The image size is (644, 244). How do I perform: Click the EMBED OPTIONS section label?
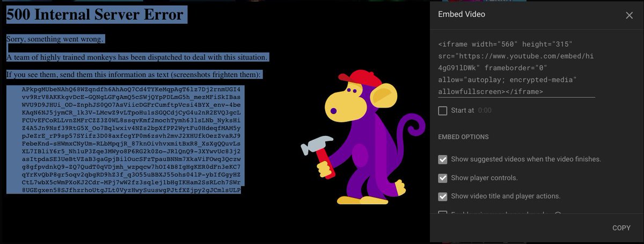click(463, 137)
